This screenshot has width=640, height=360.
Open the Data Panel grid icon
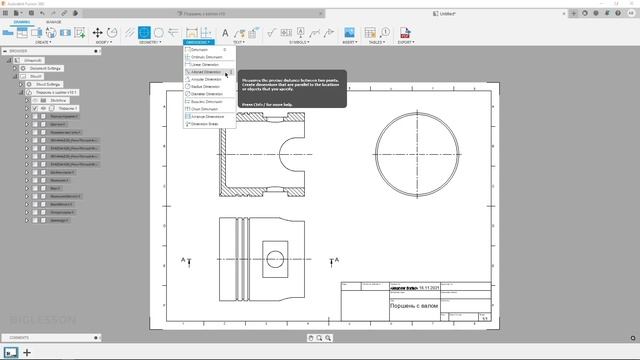tap(5, 13)
